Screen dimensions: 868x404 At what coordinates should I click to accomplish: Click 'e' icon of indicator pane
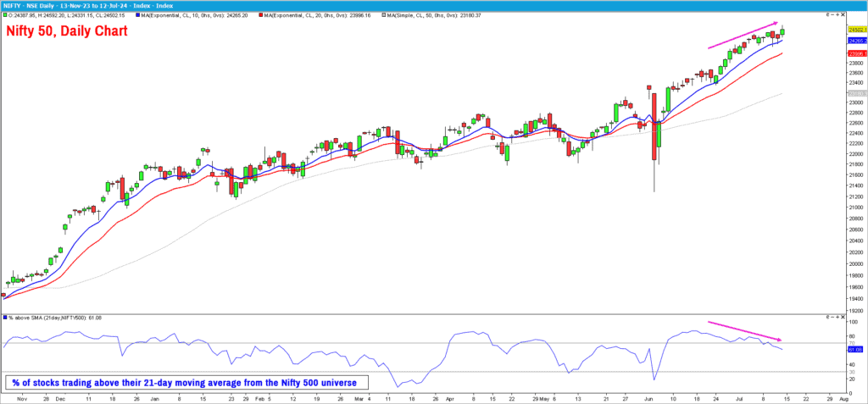827,317
